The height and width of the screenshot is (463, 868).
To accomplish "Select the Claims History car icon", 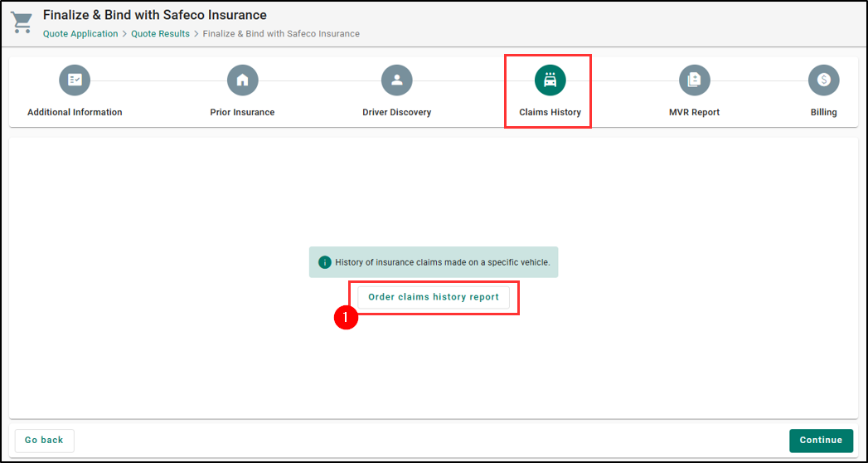I will [550, 80].
